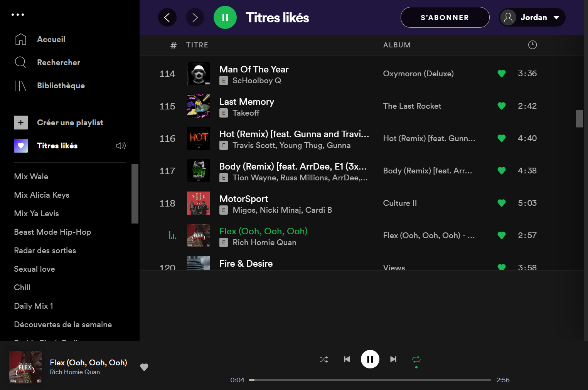Toggle the repeat mode button
This screenshot has height=390, width=588.
416,359
